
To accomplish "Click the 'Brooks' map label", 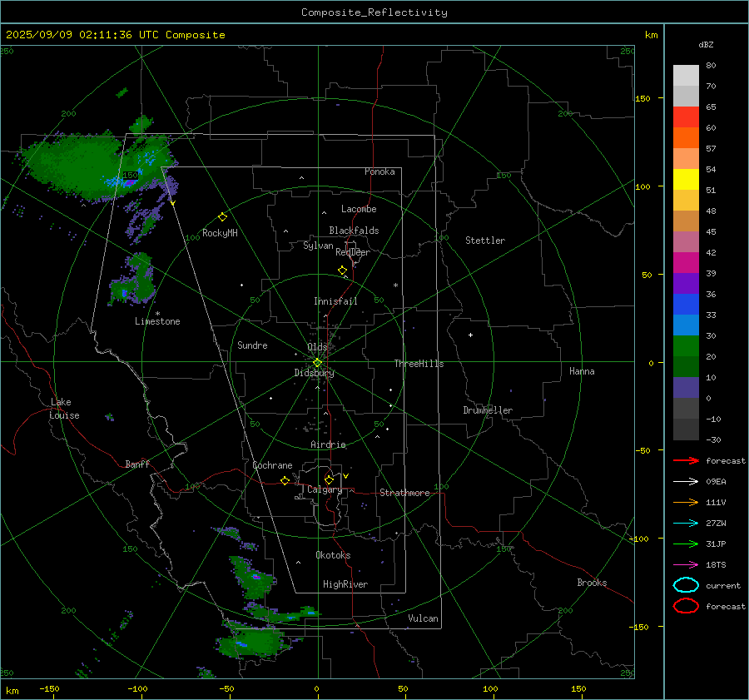I will pos(592,583).
